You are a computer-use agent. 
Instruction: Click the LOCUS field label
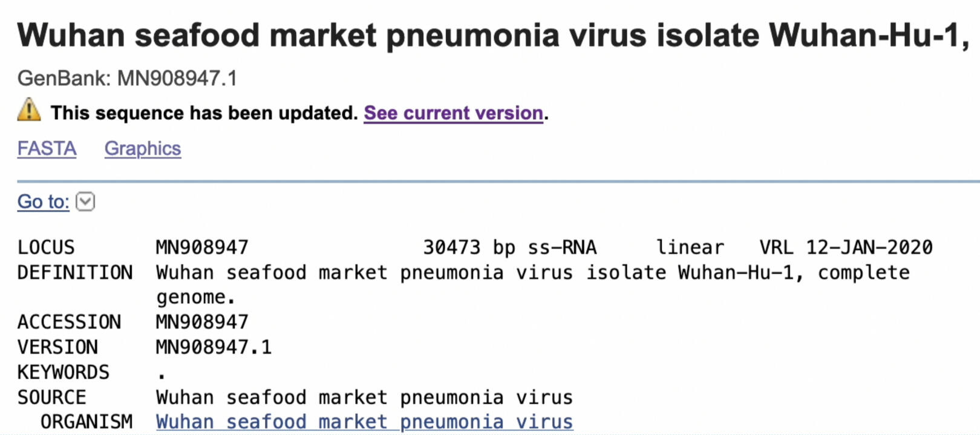[x=46, y=247]
